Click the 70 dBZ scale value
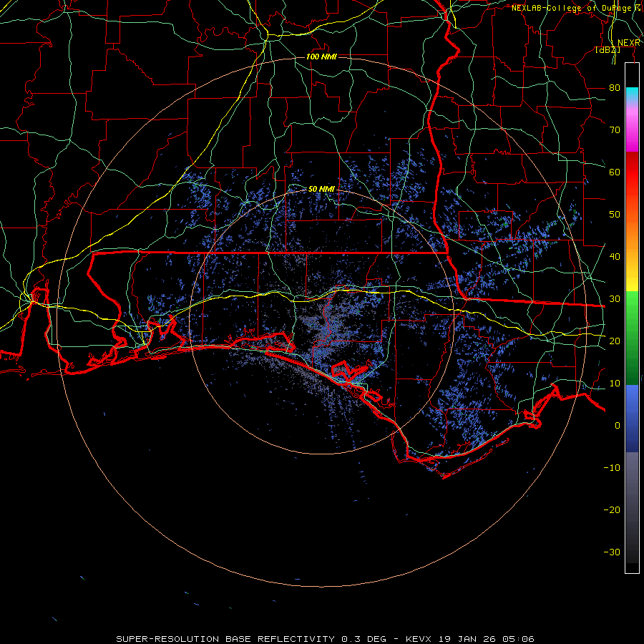 (615, 130)
